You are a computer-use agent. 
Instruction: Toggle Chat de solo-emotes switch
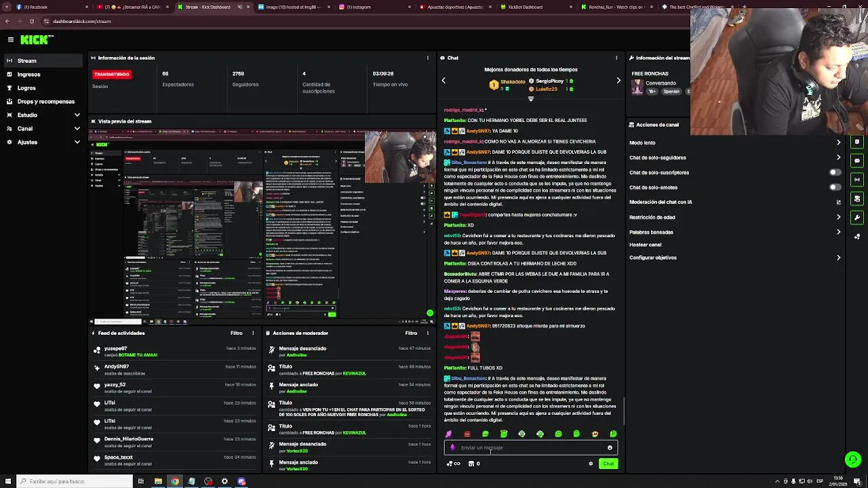tap(835, 188)
